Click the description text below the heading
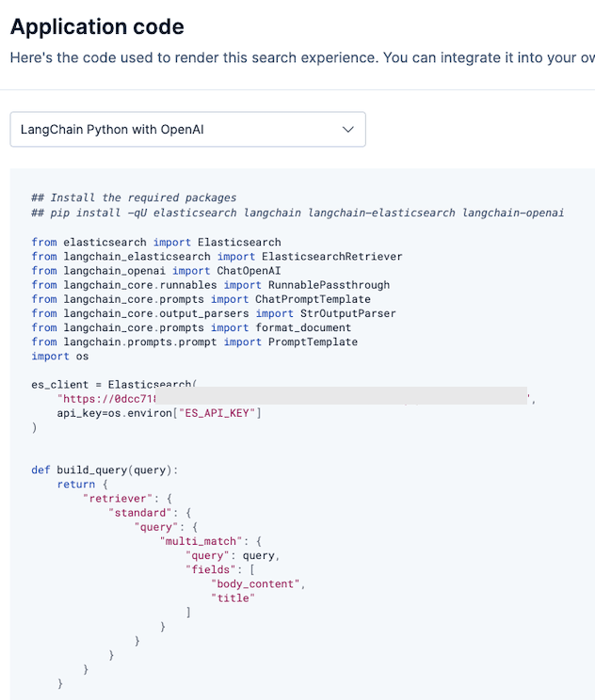The height and width of the screenshot is (700, 595). point(301,58)
